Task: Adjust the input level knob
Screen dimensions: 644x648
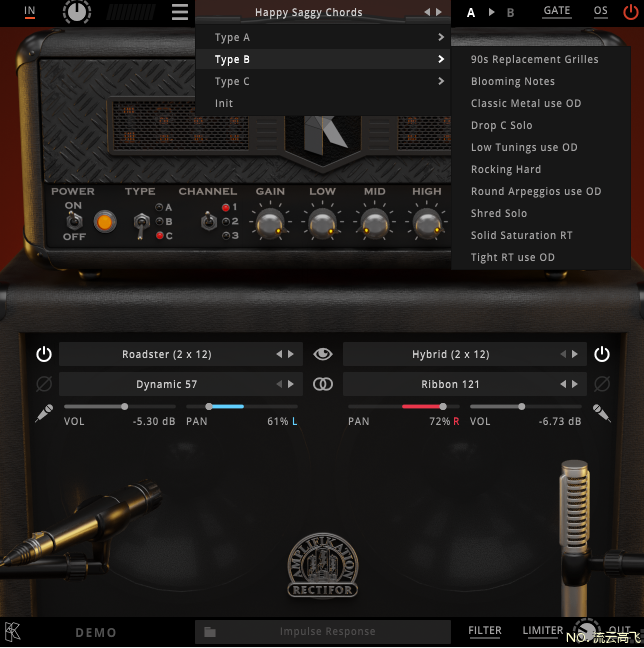Action: (76, 12)
